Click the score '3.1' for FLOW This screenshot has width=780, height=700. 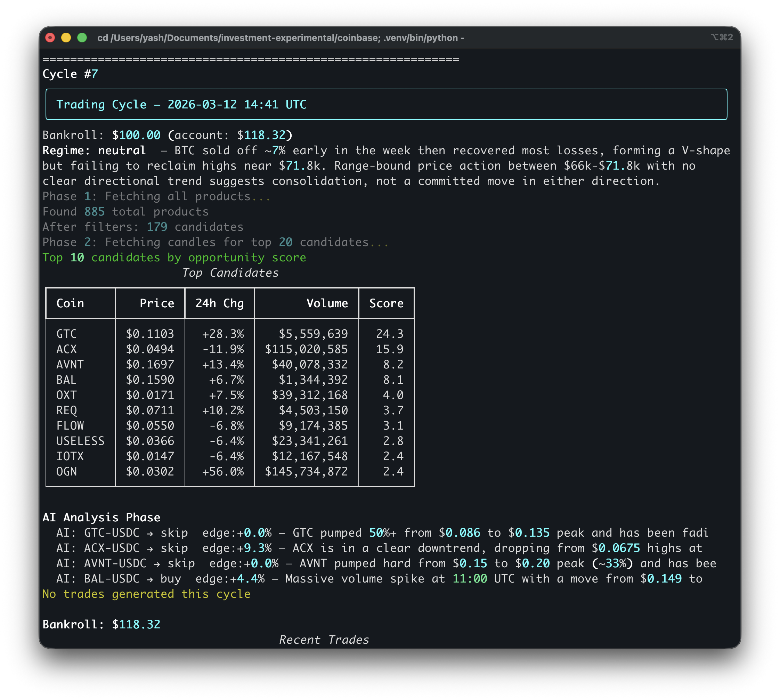pyautogui.click(x=393, y=426)
